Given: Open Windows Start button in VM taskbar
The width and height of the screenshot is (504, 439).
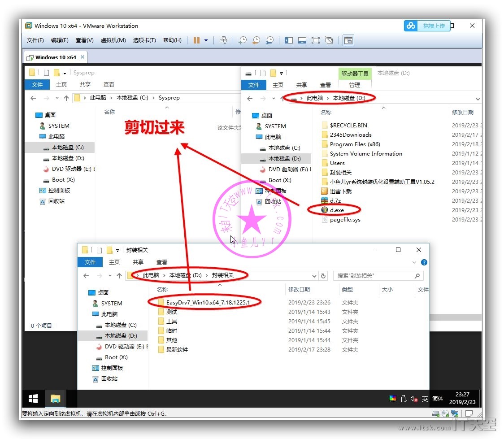Looking at the screenshot, I should click(34, 399).
